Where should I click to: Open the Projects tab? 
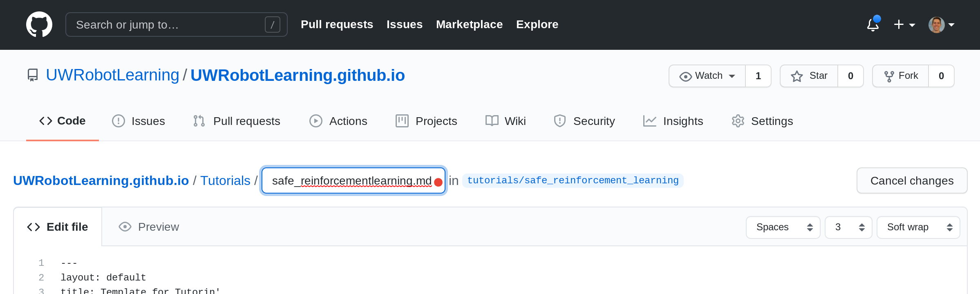point(426,121)
